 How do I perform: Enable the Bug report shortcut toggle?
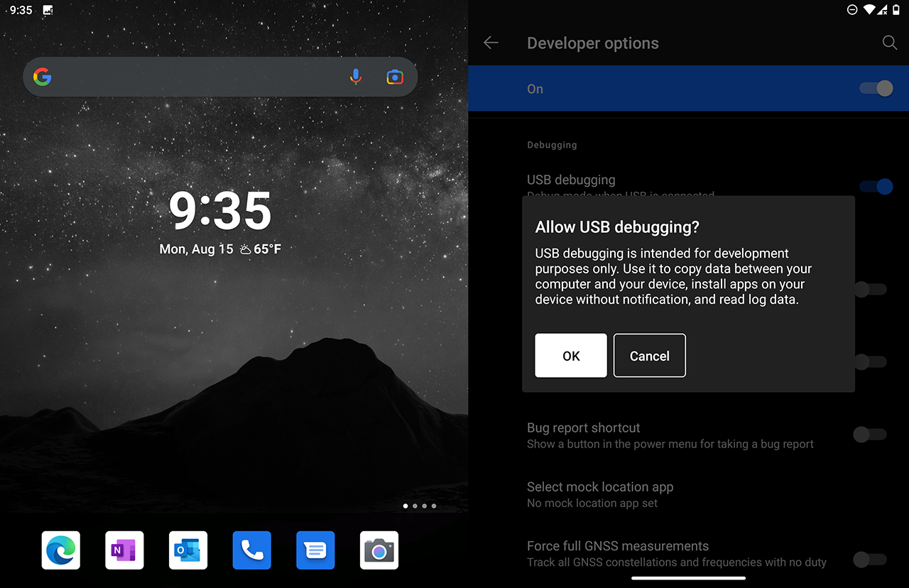[x=870, y=435]
